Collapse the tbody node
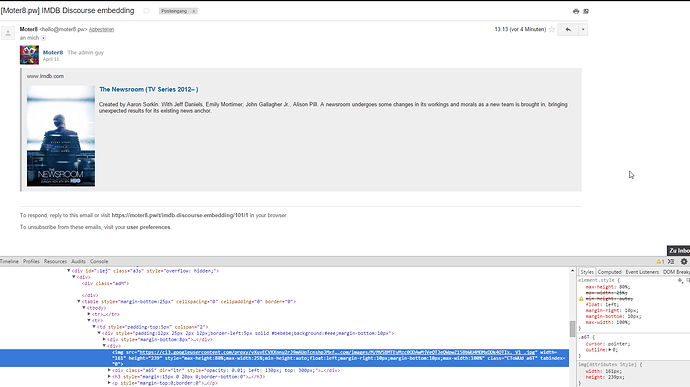690x387 pixels. pyautogui.click(x=84, y=308)
